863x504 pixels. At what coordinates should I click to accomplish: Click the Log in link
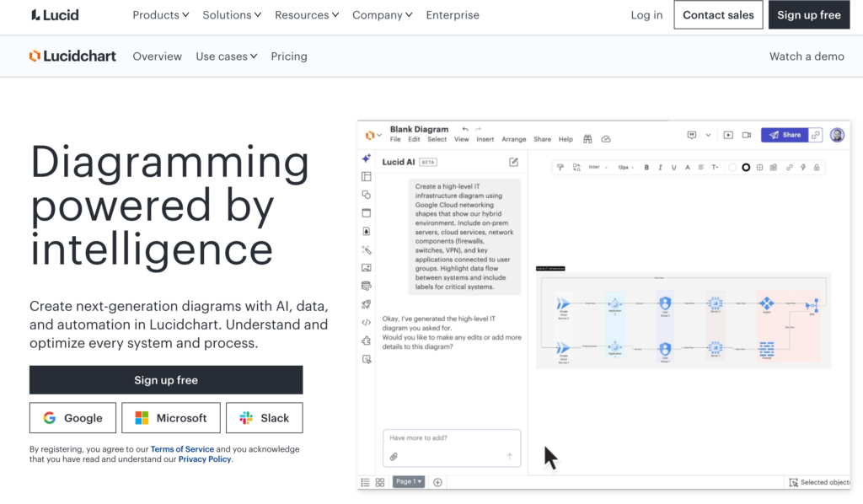[646, 15]
